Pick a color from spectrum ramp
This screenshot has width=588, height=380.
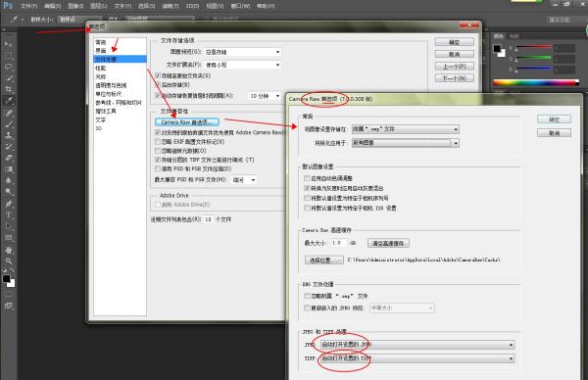[x=535, y=83]
